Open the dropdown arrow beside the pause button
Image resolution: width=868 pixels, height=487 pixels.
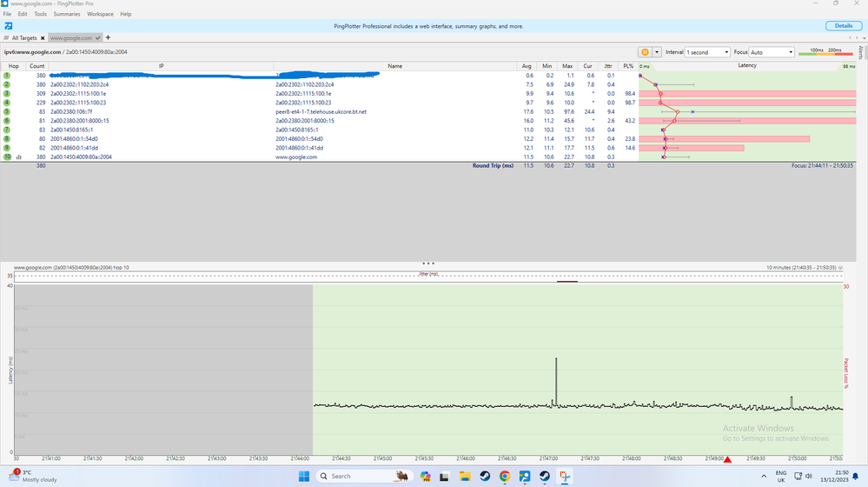pos(658,52)
